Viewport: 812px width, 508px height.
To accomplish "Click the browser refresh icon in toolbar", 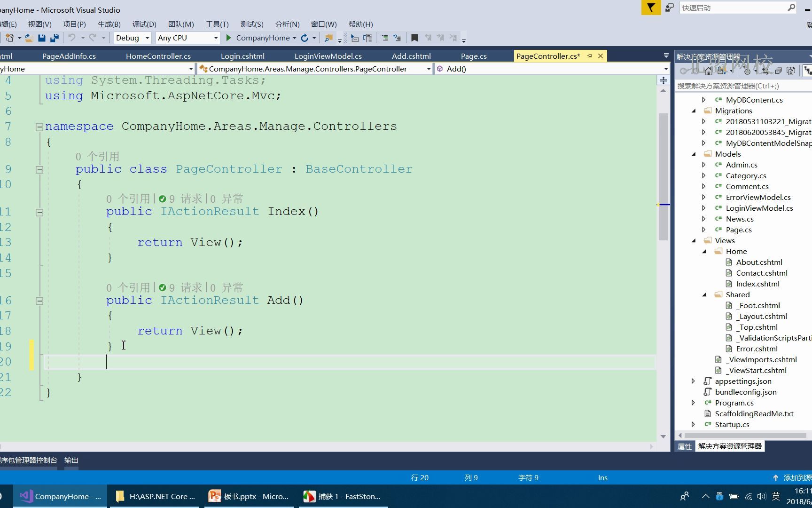I will pos(304,38).
